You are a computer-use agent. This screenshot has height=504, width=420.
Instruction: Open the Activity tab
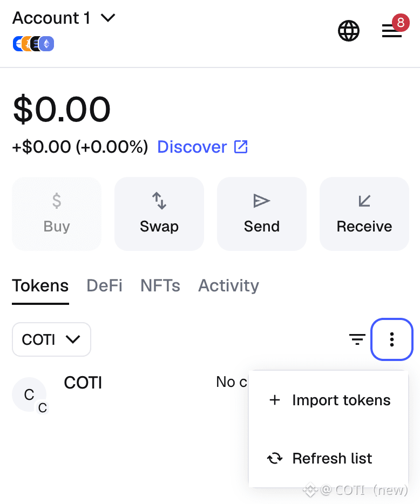pyautogui.click(x=228, y=285)
